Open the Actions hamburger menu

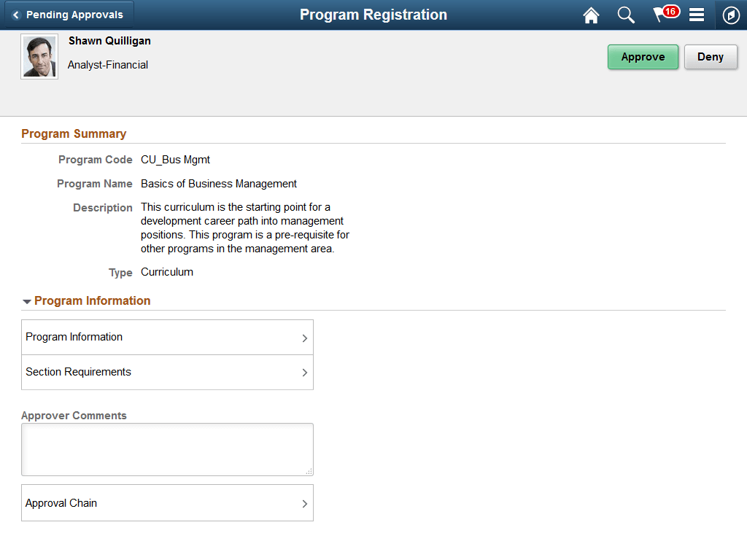(697, 15)
